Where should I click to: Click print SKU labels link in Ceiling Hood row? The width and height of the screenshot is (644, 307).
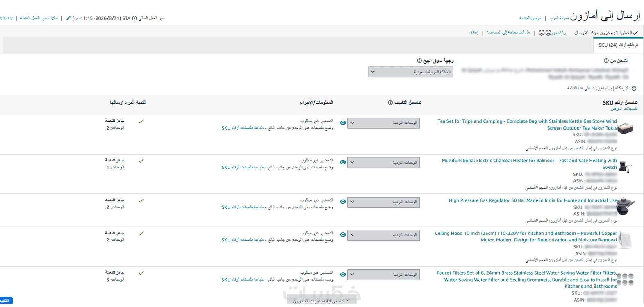click(x=243, y=240)
